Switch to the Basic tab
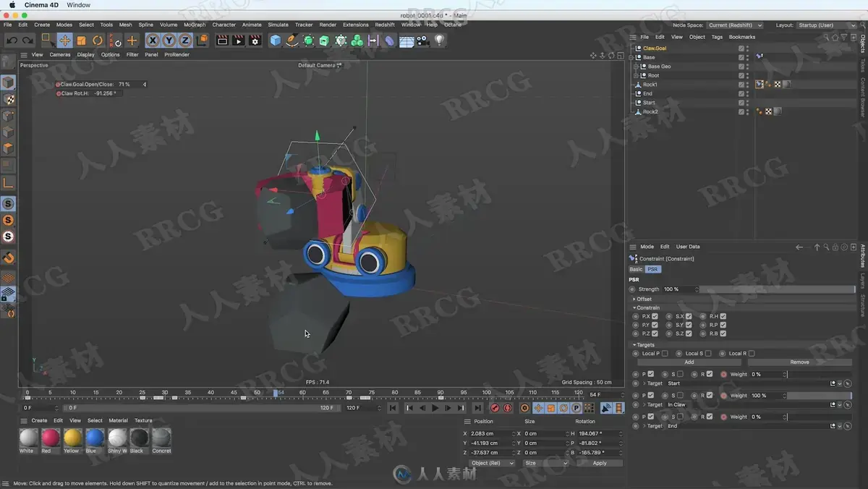Viewport: 868px width, 489px height. [636, 269]
